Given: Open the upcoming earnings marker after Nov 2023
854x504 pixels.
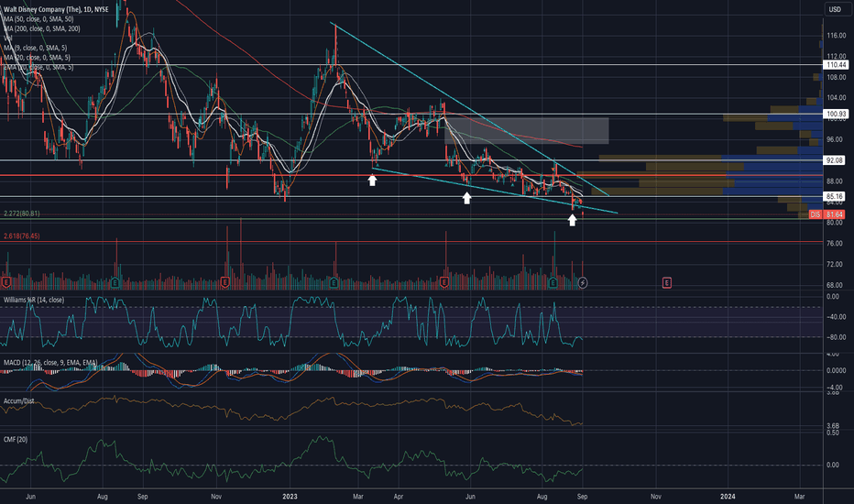Looking at the screenshot, I should click(667, 282).
